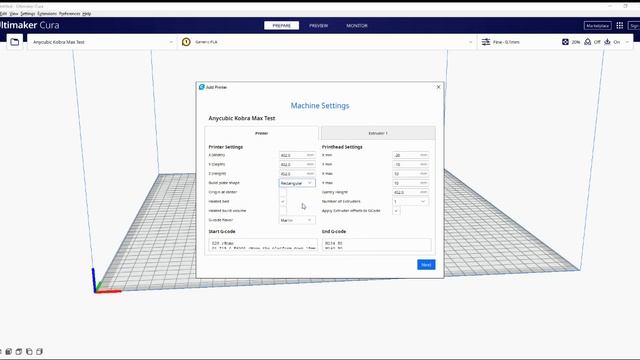The width and height of the screenshot is (640, 360).
Task: Click in the End G-code text box
Action: [376, 244]
